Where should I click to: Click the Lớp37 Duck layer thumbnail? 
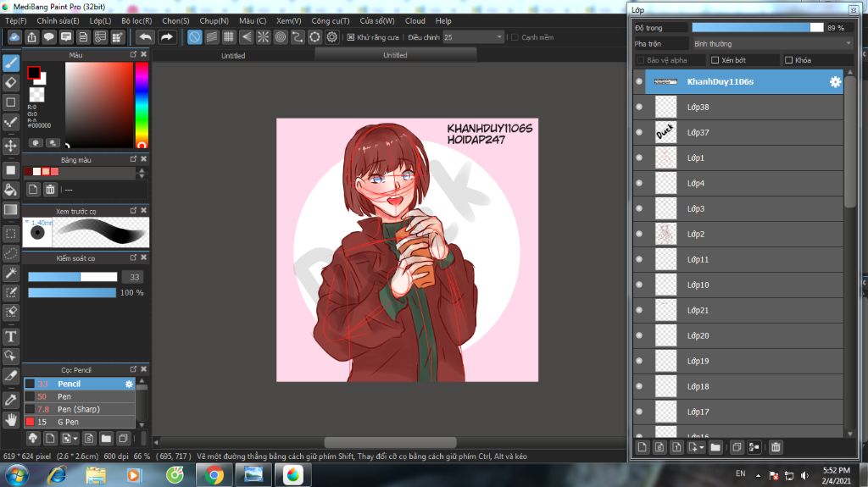pos(665,132)
